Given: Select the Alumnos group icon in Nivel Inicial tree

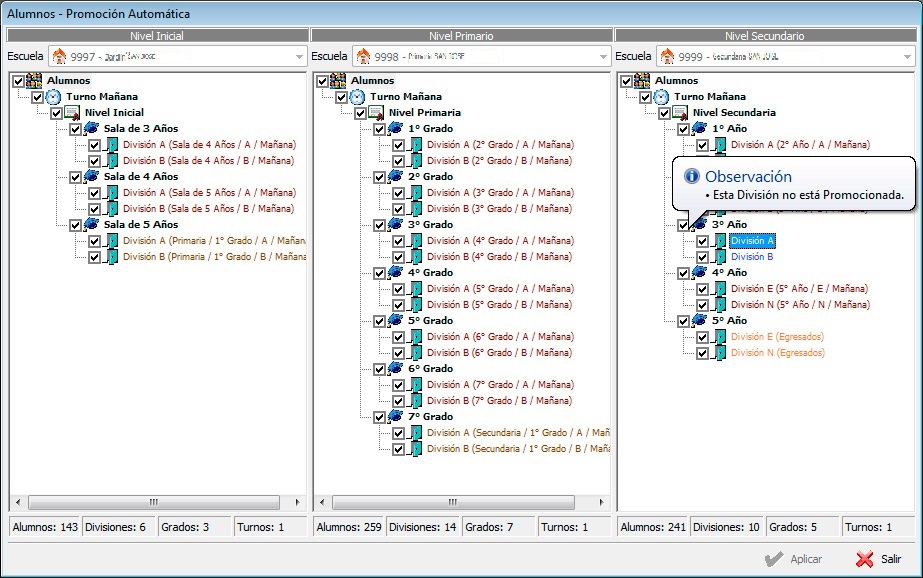Looking at the screenshot, I should coord(34,81).
